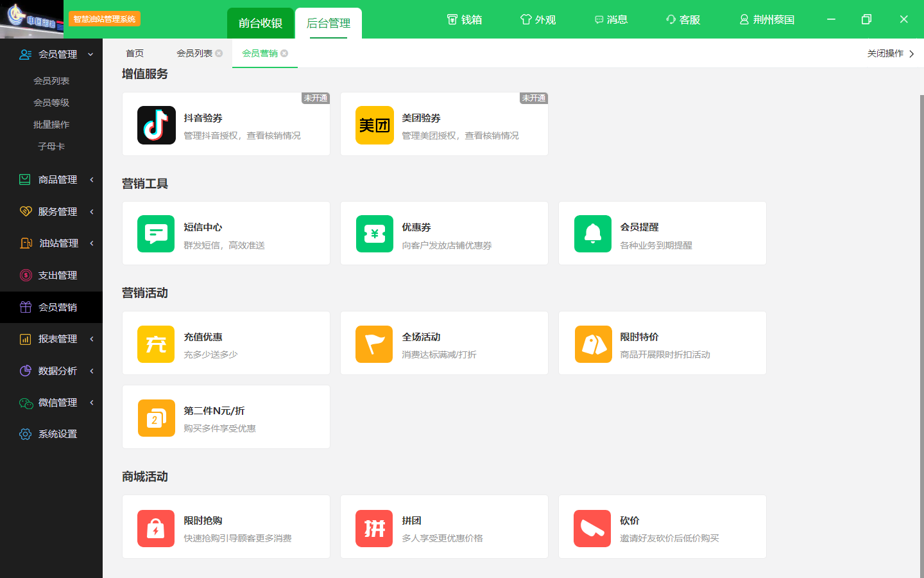Viewport: 924px width, 578px height.
Task: Click the 优惠券 coupon icon
Action: coord(375,234)
